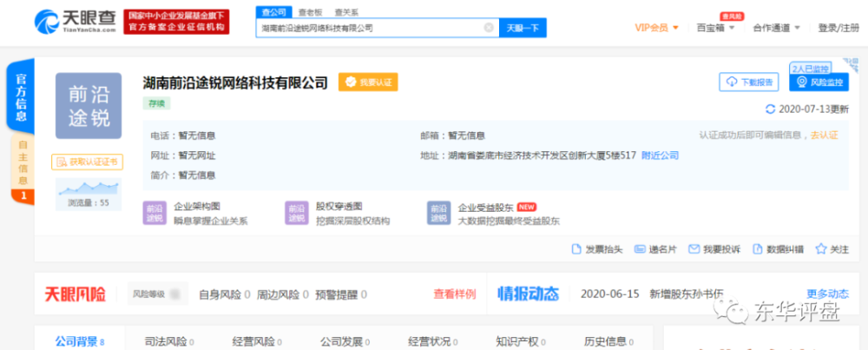
Task: Select the 经营状况 tab
Action: 433,341
